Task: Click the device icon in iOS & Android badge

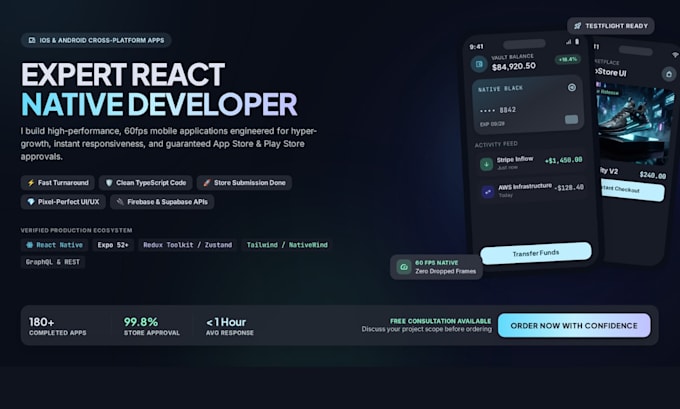Action: [32, 40]
